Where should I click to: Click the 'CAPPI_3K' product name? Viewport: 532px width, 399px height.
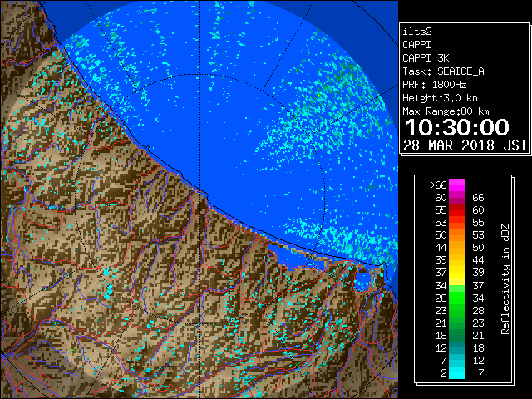pyautogui.click(x=426, y=58)
